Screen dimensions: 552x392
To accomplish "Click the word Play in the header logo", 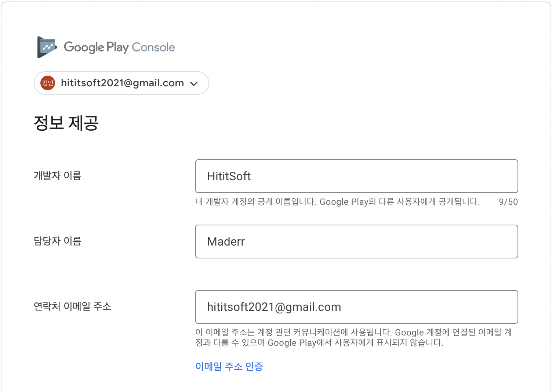I will pyautogui.click(x=117, y=47).
